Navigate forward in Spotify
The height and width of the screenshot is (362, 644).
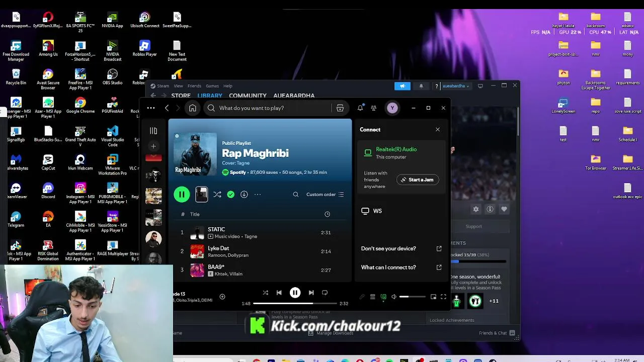click(x=178, y=108)
